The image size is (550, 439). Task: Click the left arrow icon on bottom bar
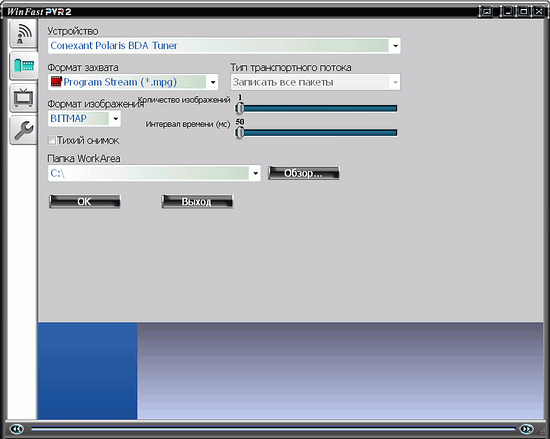point(16,428)
